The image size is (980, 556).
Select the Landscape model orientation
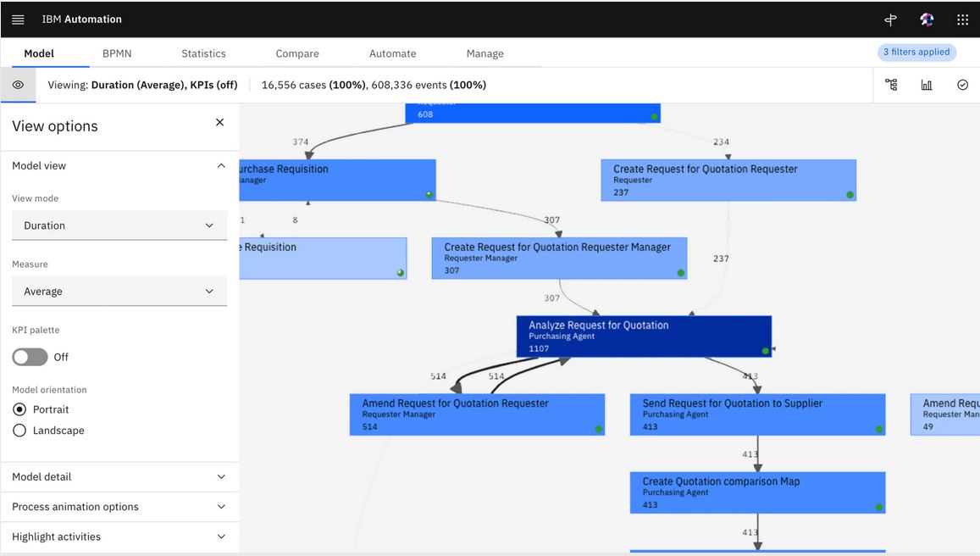click(x=15, y=430)
